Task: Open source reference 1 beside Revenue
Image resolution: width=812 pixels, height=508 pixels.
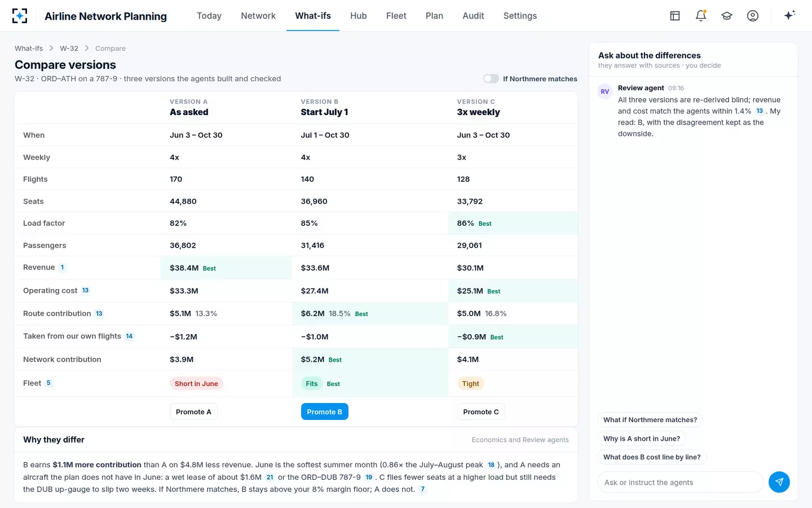Action: [62, 268]
